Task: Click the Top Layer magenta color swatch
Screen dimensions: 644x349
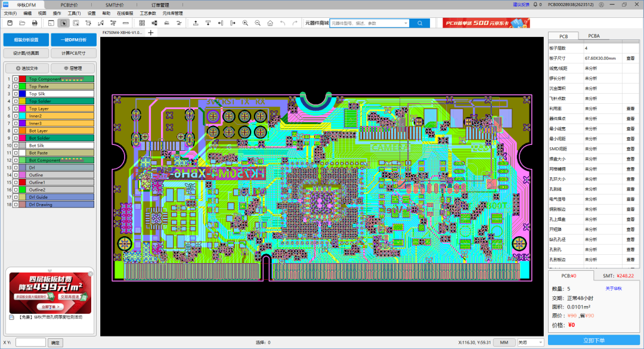Action: pyautogui.click(x=23, y=109)
